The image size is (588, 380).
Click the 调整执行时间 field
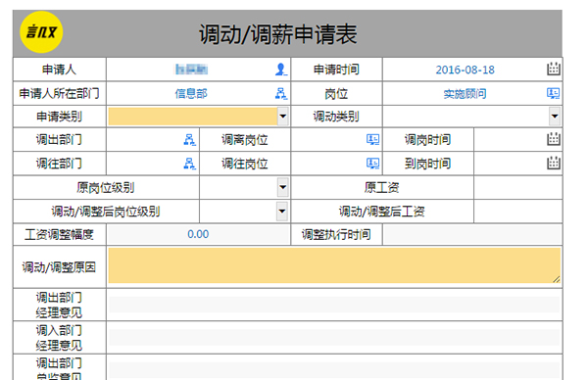pyautogui.click(x=472, y=235)
